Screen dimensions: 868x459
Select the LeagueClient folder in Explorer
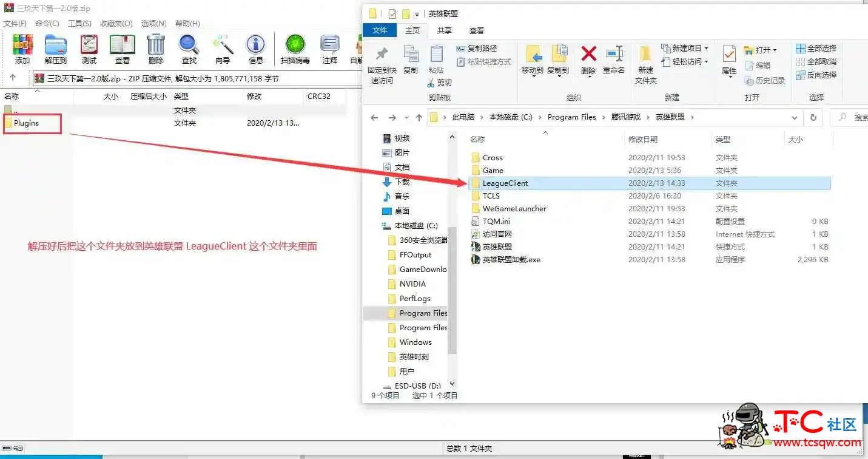649,183
